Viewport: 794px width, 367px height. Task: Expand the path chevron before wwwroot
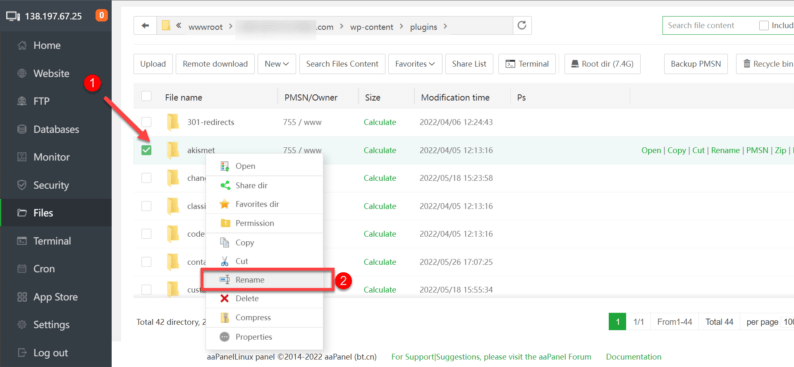(178, 26)
